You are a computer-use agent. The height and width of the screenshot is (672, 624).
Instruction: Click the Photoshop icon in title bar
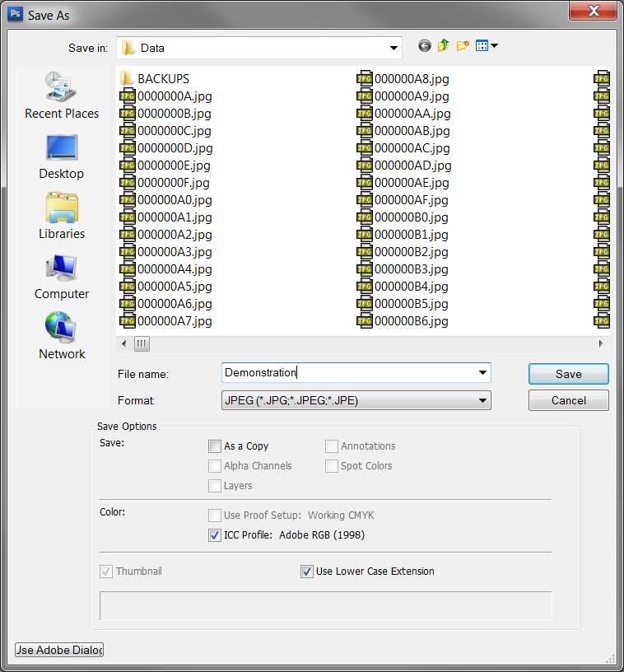[x=16, y=14]
